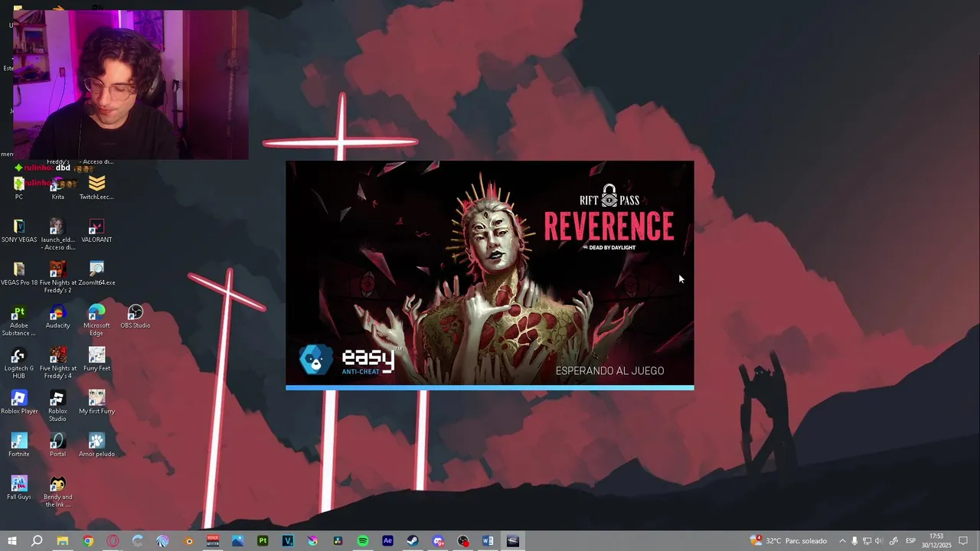
Task: Click the splash screen loading progress bar
Action: click(490, 388)
